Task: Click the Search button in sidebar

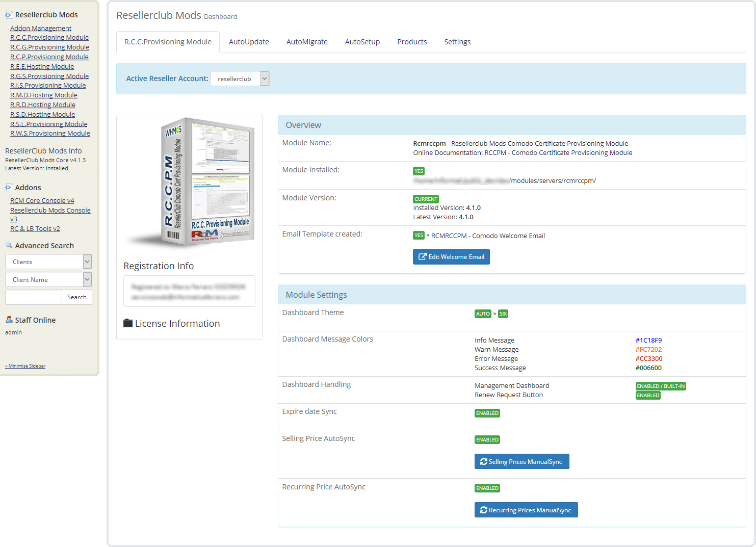Action: click(x=77, y=297)
